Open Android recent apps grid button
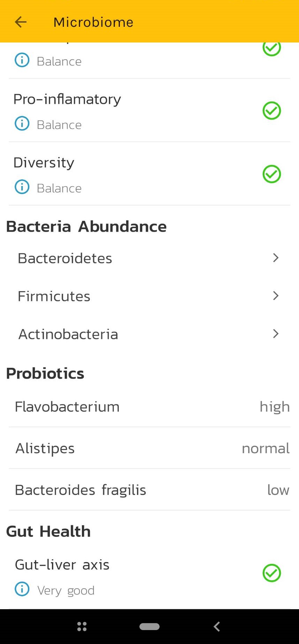Image resolution: width=299 pixels, height=644 pixels. click(x=82, y=627)
